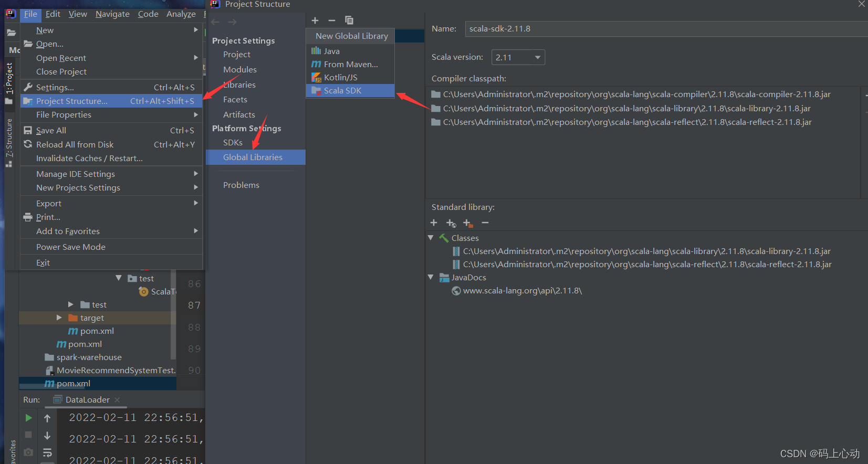
Task: Click Project Structure... menu entry
Action: click(x=111, y=101)
